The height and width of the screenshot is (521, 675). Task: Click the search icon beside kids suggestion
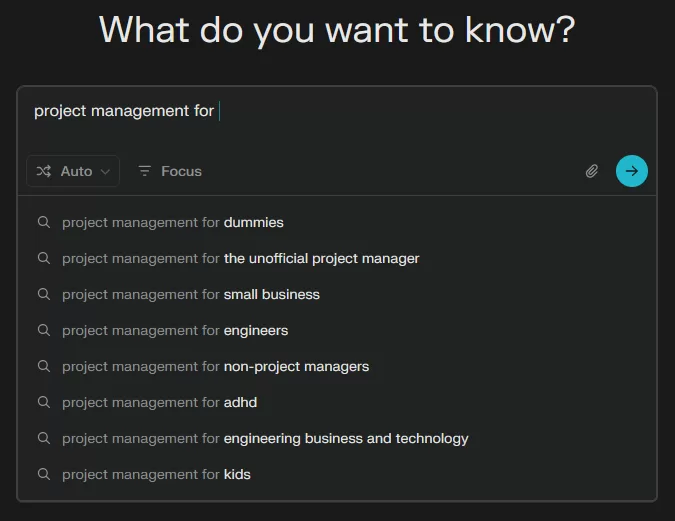pyautogui.click(x=43, y=474)
